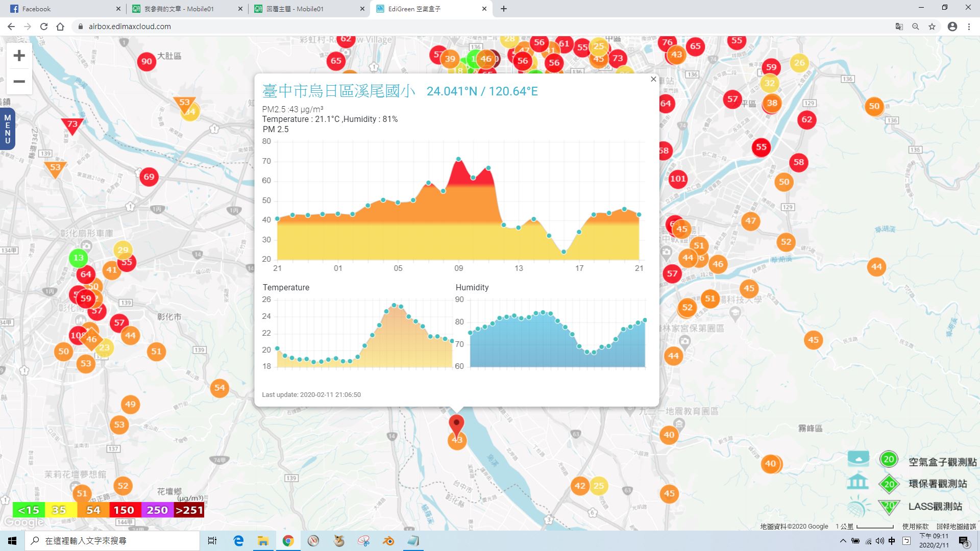980x551 pixels.
Task: Switch to 回覆主題 Mobile01 tab
Action: pyautogui.click(x=309, y=9)
